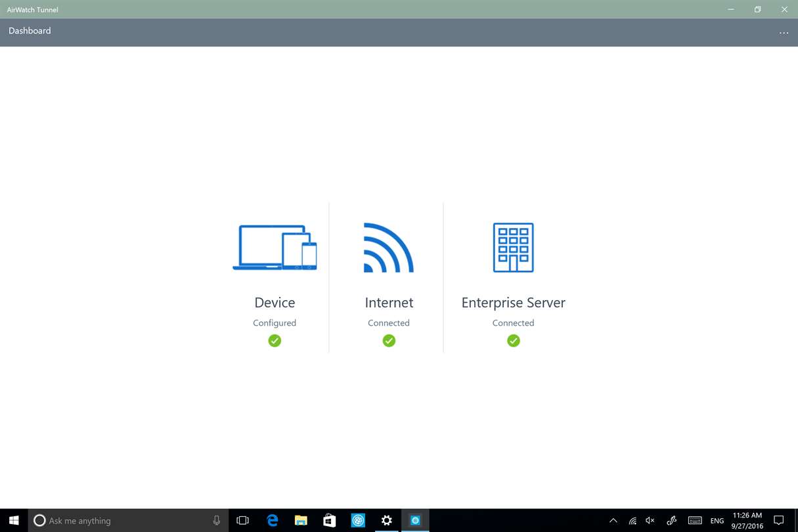Show hidden system tray icons
Viewport: 798px width, 532px height.
(613, 520)
